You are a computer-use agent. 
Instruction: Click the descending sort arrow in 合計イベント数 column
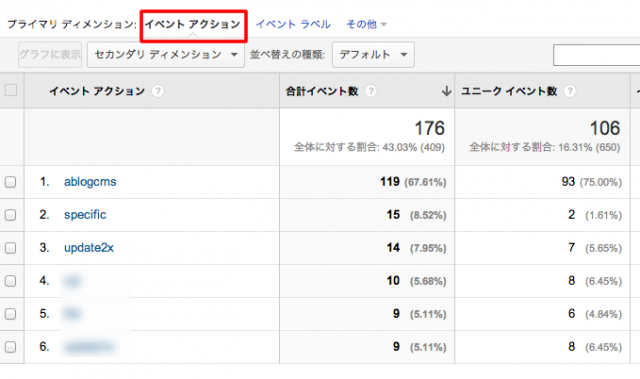(x=446, y=91)
